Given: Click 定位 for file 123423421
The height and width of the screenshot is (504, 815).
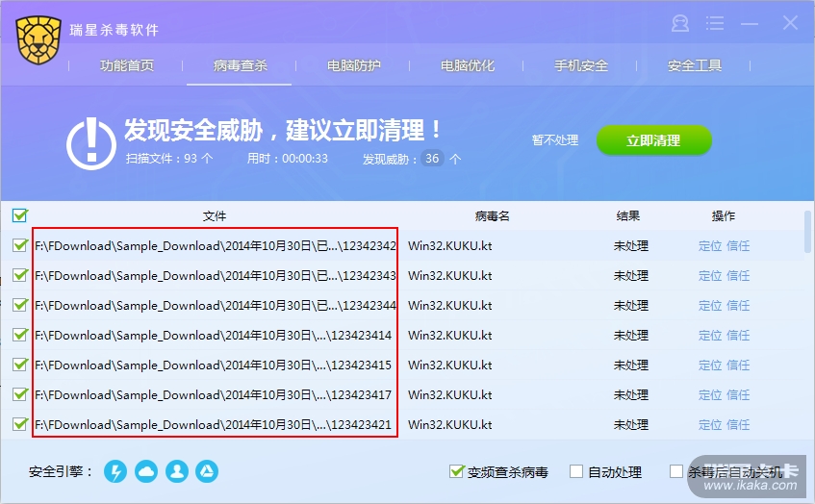Looking at the screenshot, I should tap(710, 425).
